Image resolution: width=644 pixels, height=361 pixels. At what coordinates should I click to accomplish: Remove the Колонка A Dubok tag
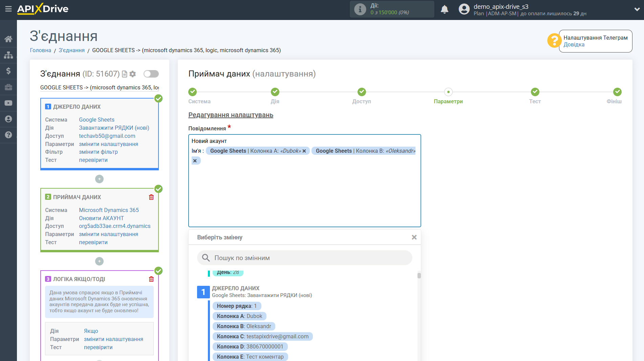coord(304,151)
